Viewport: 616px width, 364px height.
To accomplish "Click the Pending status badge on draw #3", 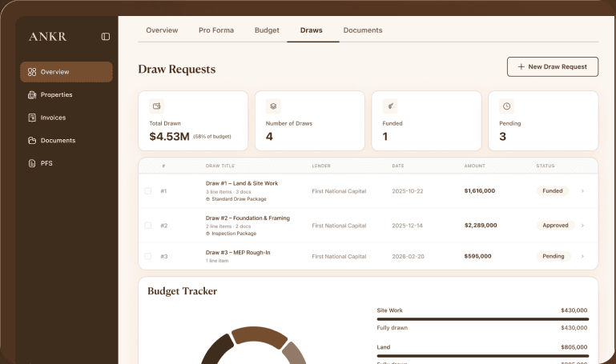I will point(554,256).
